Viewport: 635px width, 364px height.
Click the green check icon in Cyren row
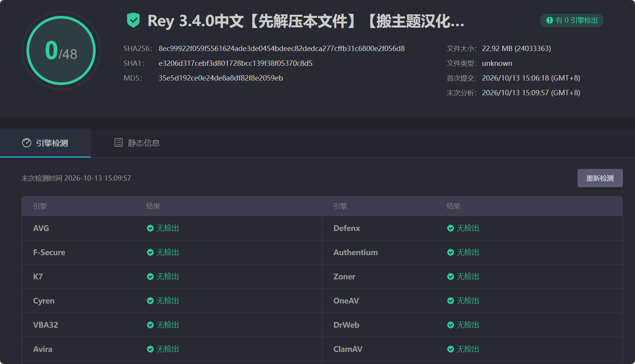click(150, 301)
